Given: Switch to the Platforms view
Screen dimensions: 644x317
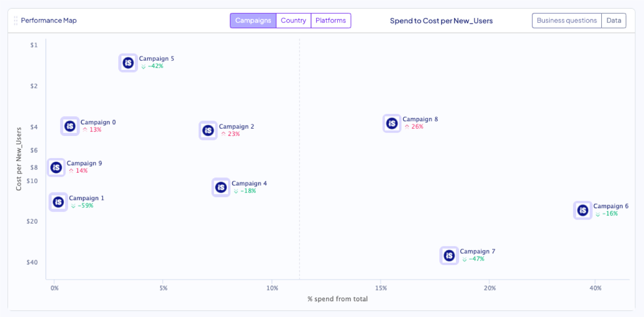Looking at the screenshot, I should [x=331, y=21].
